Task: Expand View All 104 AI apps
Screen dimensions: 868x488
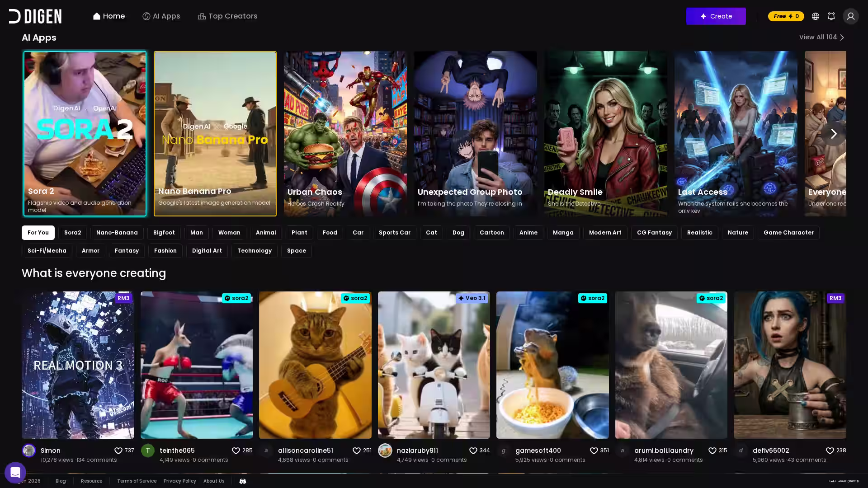Action: 821,37
